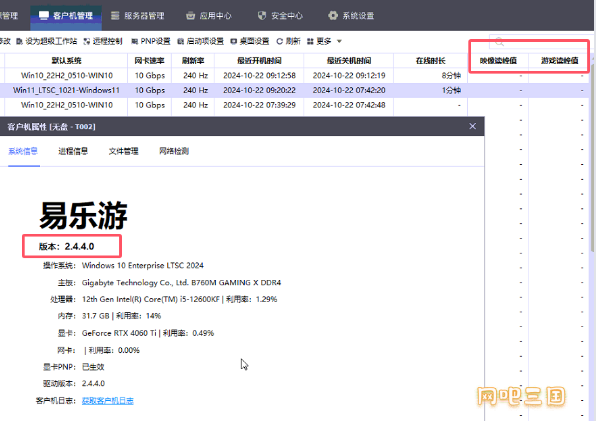Click the 映像读峰值 column header
596x421 pixels.
pos(498,60)
